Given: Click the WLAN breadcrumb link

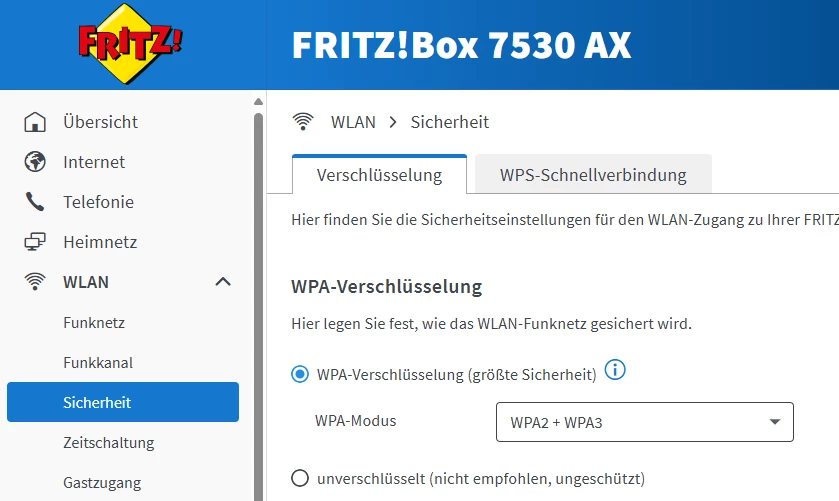Looking at the screenshot, I should (x=353, y=122).
